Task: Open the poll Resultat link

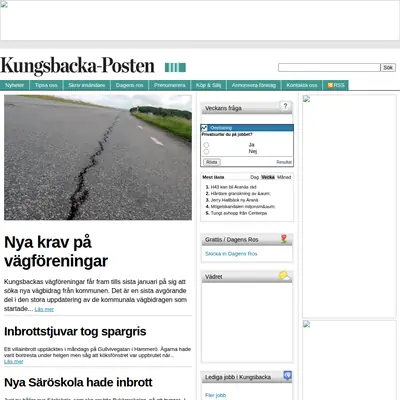Action: [284, 162]
